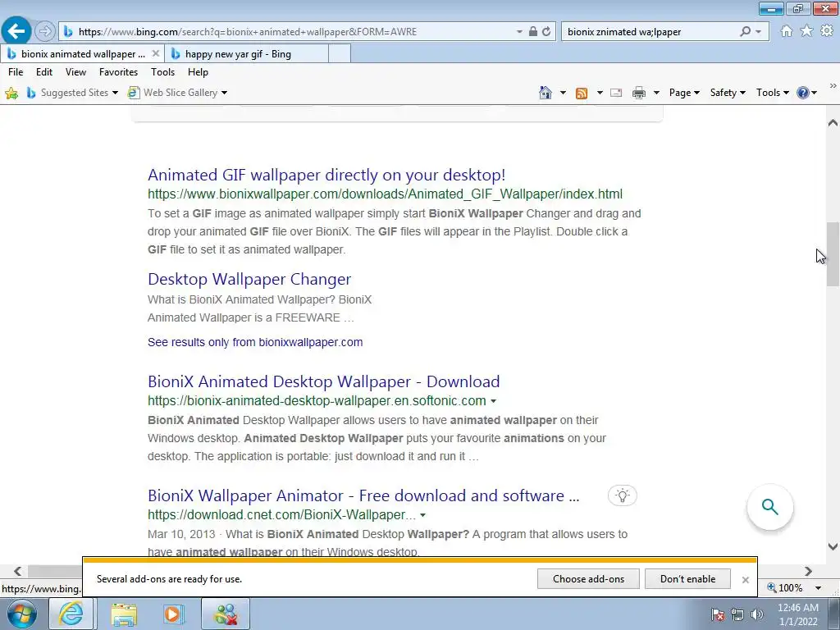840x630 pixels.
Task: Click the people icon on the taskbar
Action: click(x=226, y=614)
